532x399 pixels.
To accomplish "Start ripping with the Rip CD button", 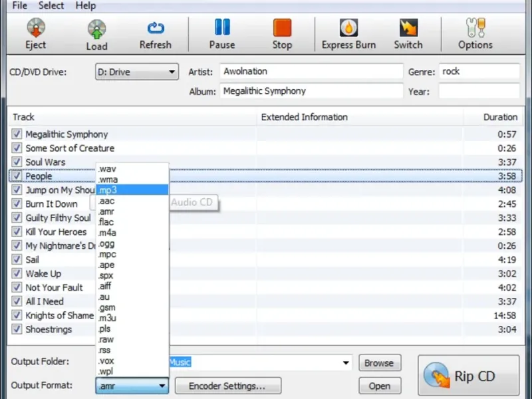I will pyautogui.click(x=469, y=375).
